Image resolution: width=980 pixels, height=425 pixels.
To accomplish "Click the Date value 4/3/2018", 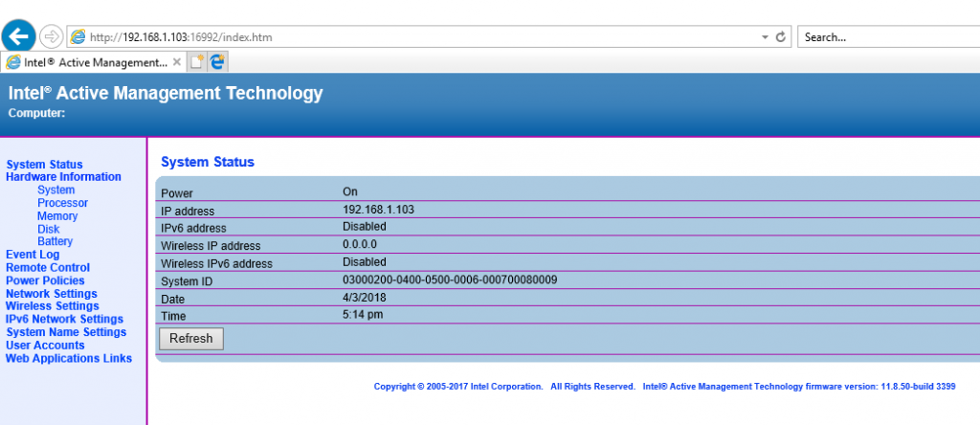I will click(365, 297).
